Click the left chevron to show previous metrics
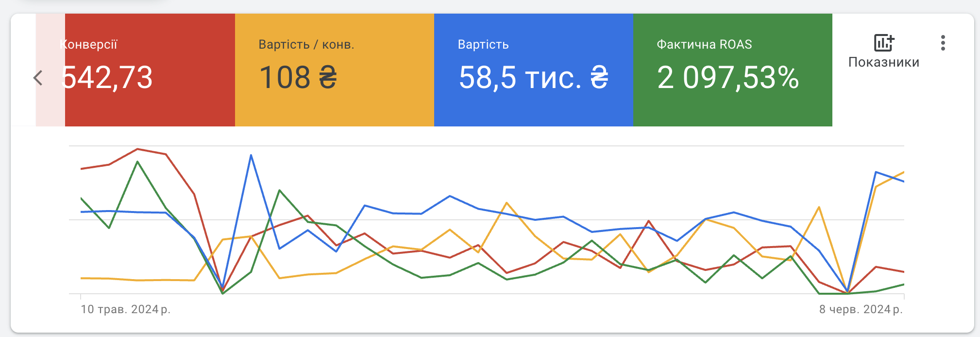Viewport: 980px width, 337px height. [x=38, y=78]
